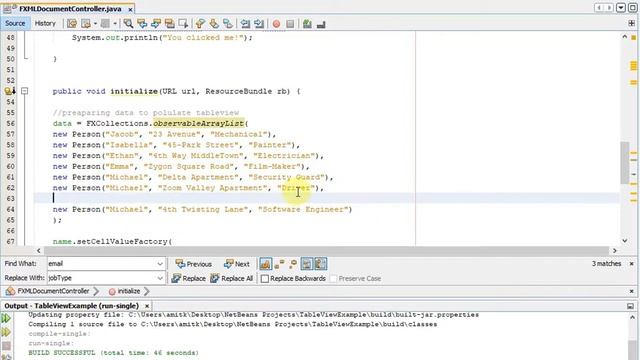Click FXMLDocumentController in the breadcrumb bar
The image size is (640, 360).
pos(53,291)
